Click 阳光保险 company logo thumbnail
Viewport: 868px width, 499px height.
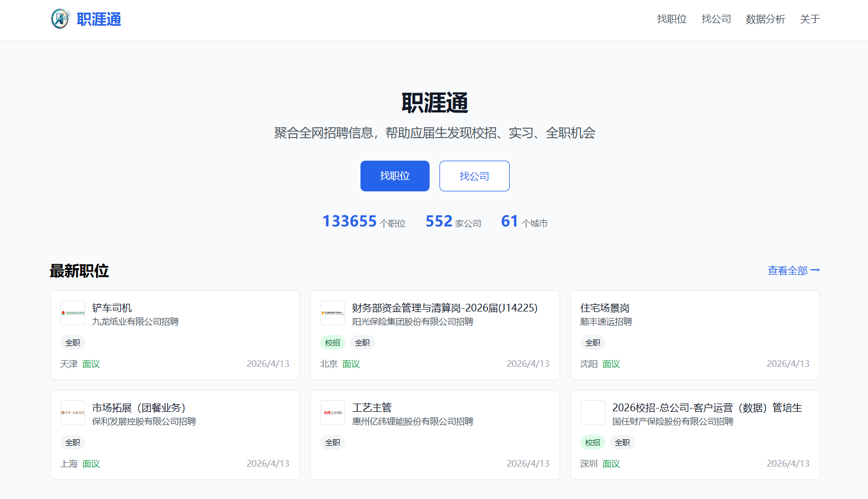332,313
